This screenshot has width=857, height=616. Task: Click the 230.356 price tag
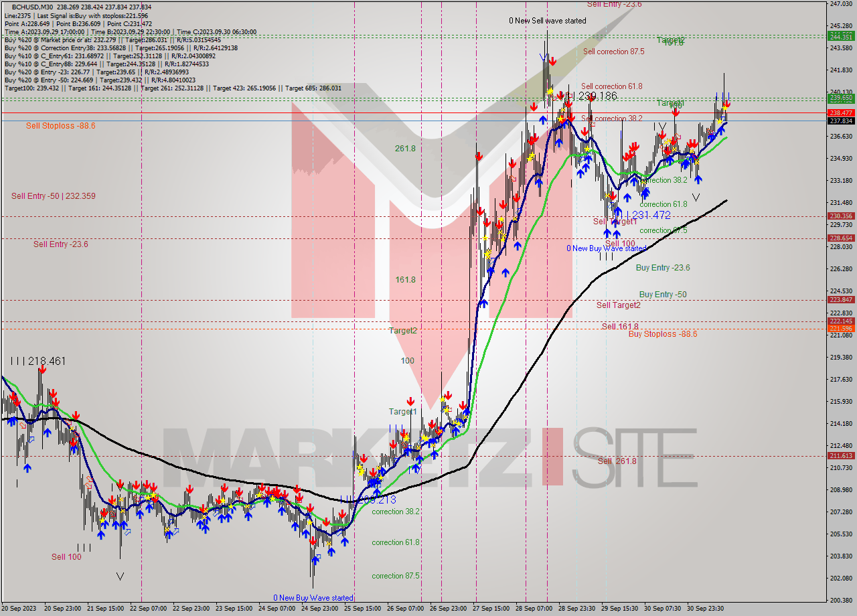coord(841,216)
